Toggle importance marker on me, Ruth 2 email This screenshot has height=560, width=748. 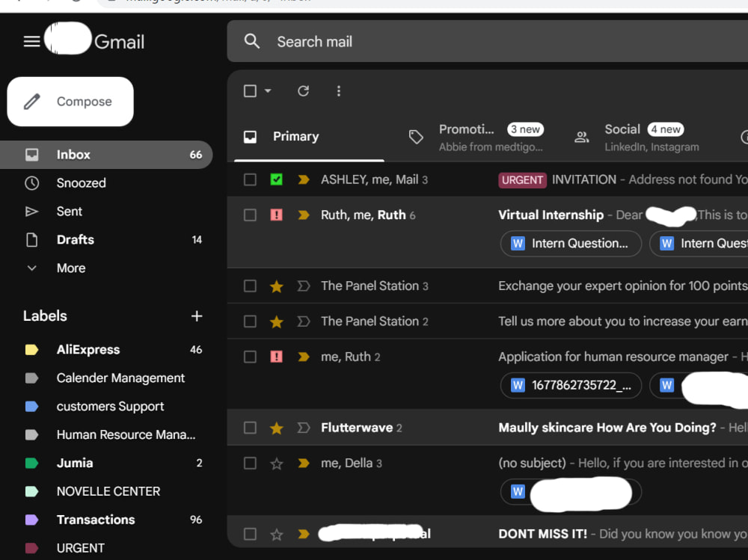(304, 357)
